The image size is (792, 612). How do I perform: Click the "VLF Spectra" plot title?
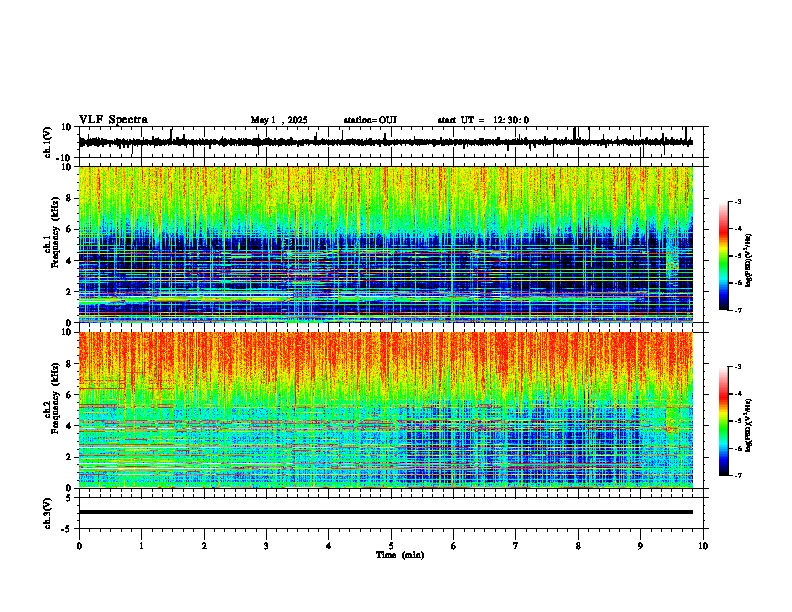pos(113,119)
